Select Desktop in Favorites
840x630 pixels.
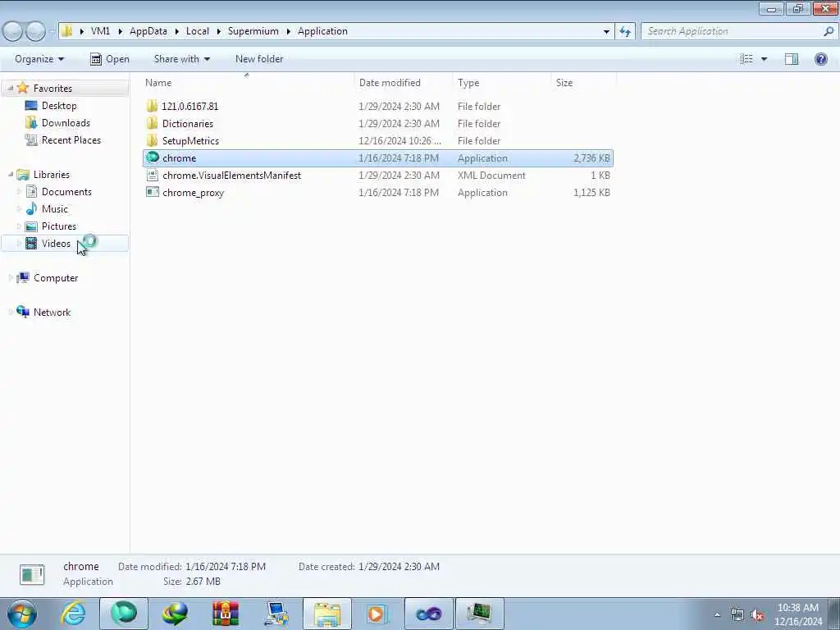coord(59,106)
